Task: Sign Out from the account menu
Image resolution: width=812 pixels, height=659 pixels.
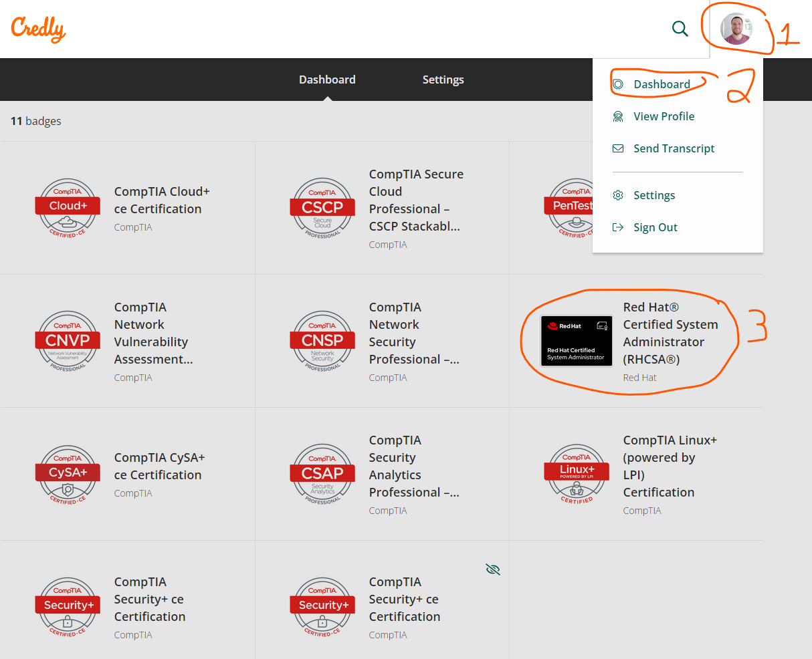Action: (655, 227)
